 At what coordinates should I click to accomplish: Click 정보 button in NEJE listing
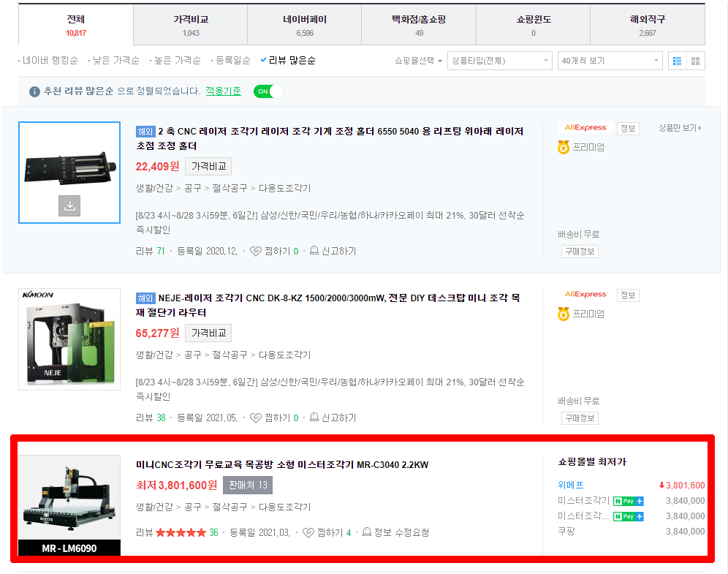(628, 295)
